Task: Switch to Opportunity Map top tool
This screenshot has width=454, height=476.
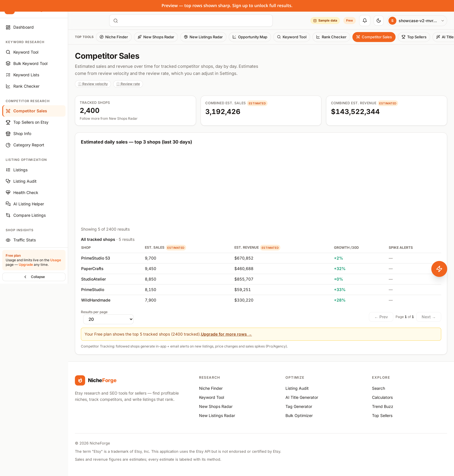Action: coord(250,37)
